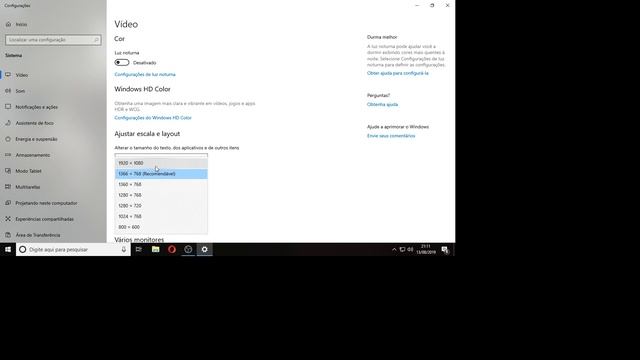Select Vídeo label in the sidebar
Viewport: 640px width, 360px height.
[22, 75]
